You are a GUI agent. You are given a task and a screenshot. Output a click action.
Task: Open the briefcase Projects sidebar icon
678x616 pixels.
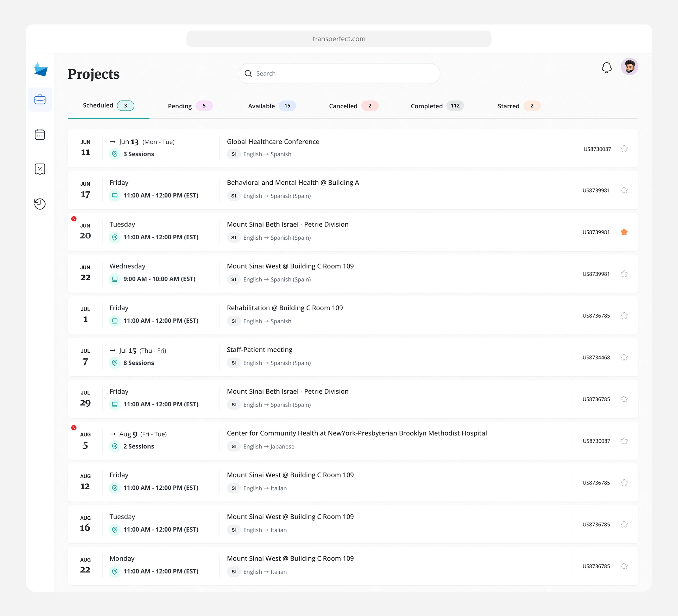tap(40, 99)
